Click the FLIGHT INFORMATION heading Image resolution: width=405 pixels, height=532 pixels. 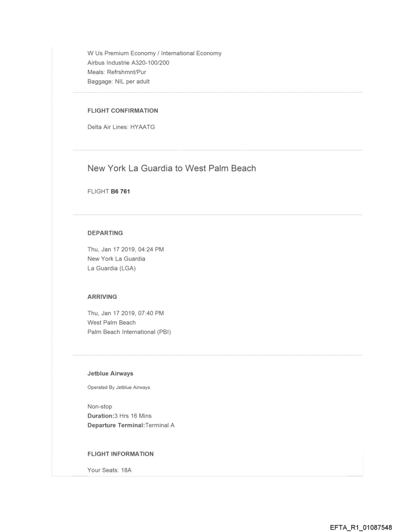pos(121,454)
